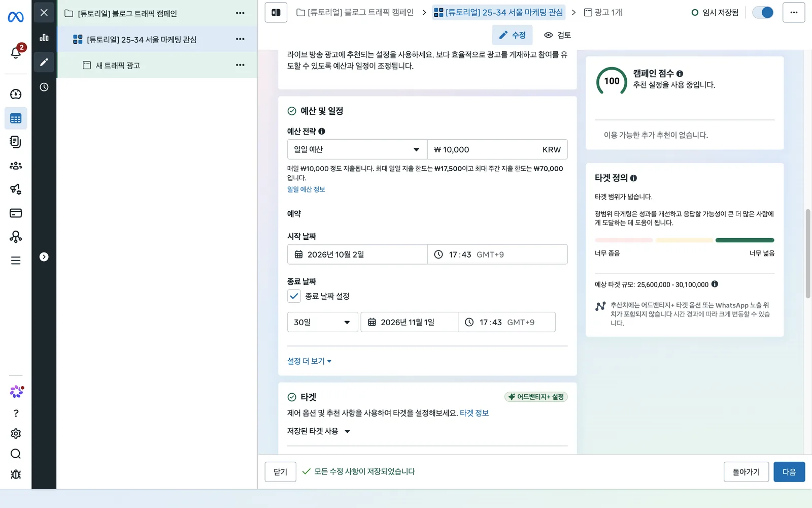Click the audience size meter bar
This screenshot has width=812, height=508.
coord(685,240)
